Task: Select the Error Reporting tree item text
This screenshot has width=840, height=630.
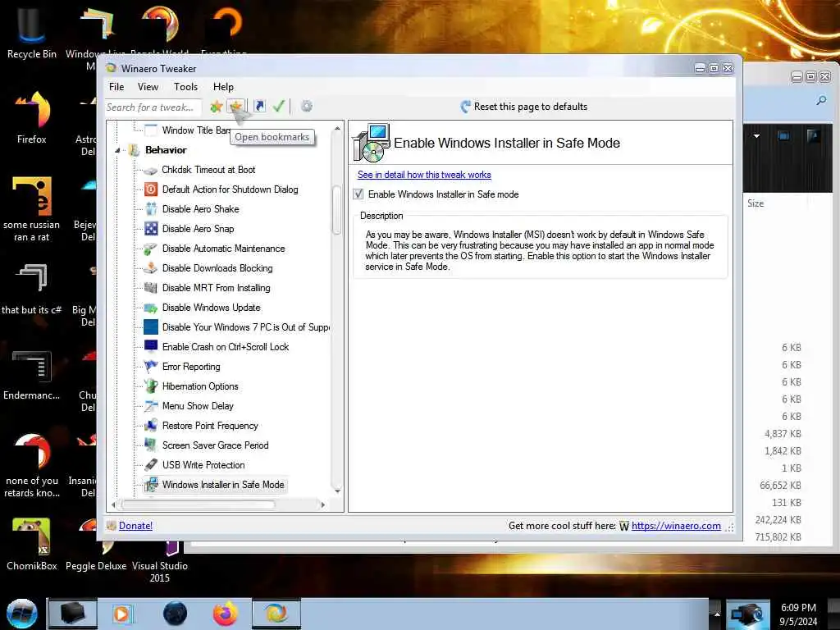Action: click(191, 367)
